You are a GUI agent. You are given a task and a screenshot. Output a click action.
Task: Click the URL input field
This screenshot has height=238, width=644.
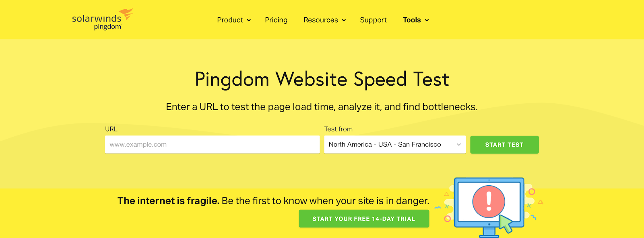click(213, 144)
